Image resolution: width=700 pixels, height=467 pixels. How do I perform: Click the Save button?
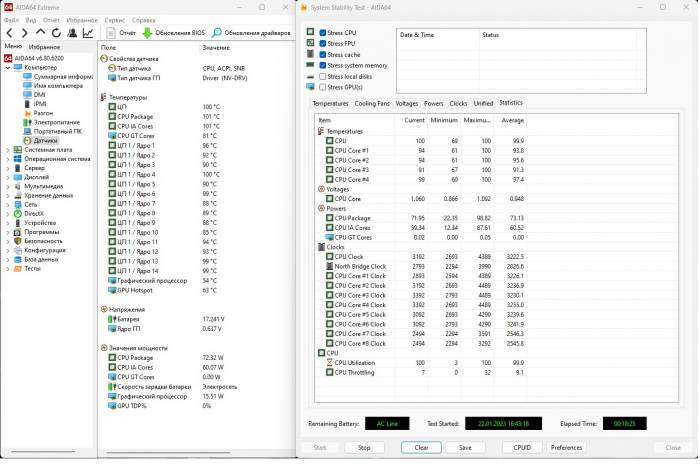point(465,448)
